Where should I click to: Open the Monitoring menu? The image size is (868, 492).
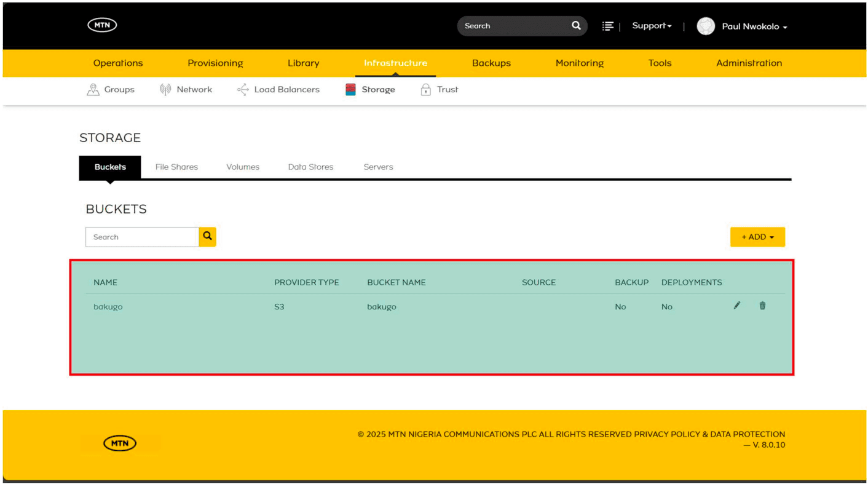pyautogui.click(x=580, y=63)
